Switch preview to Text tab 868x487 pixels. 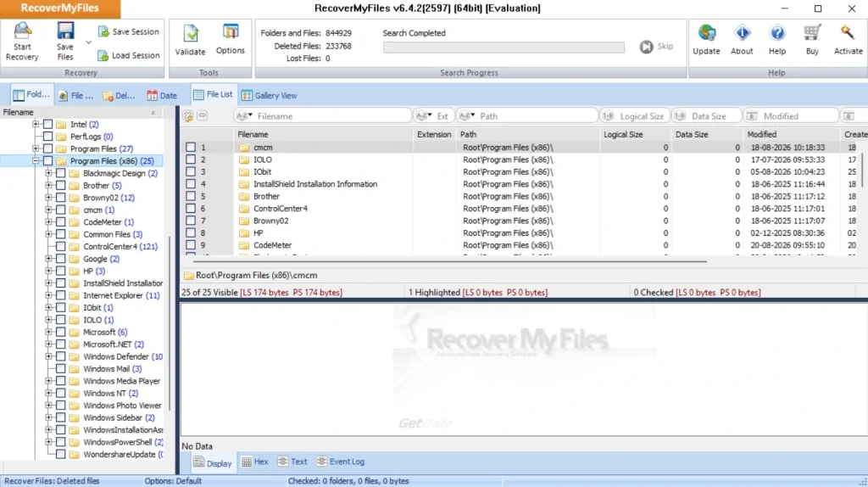pyautogui.click(x=292, y=462)
